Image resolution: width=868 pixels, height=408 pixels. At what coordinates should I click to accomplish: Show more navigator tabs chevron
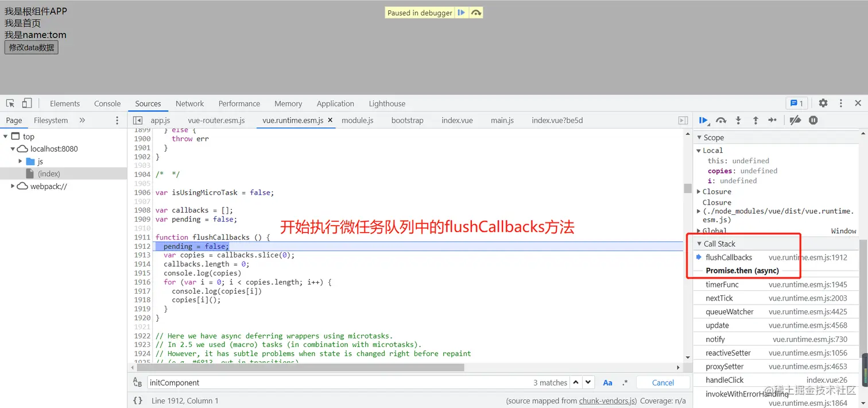click(82, 120)
